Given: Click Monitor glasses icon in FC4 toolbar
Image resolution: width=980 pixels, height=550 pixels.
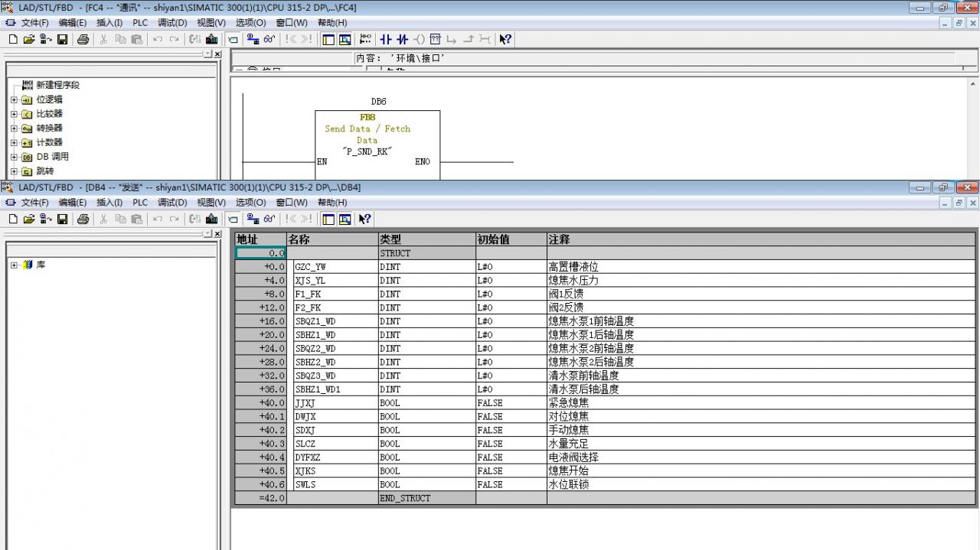Looking at the screenshot, I should point(269,39).
